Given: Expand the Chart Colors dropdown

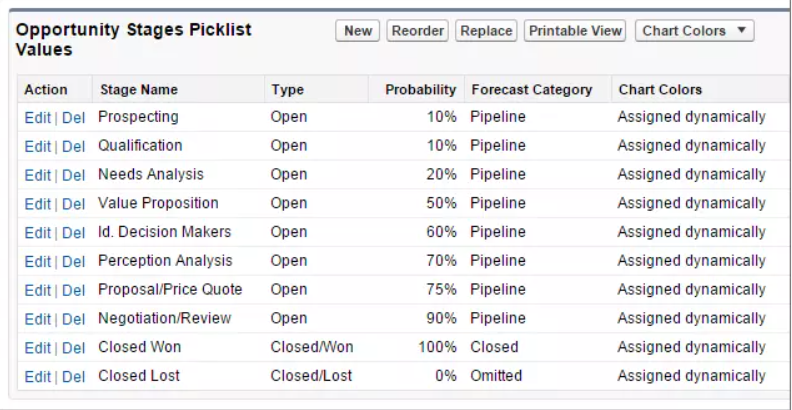Looking at the screenshot, I should coord(694,31).
